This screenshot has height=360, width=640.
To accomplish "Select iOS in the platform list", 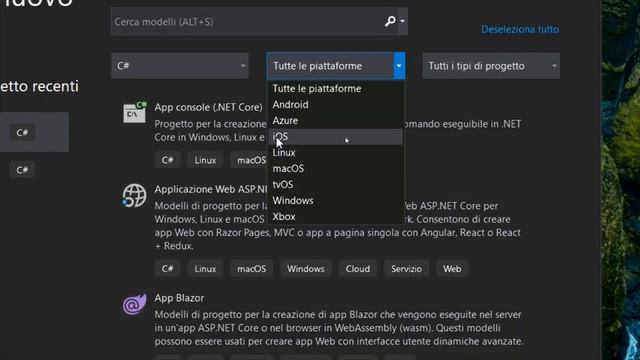I will (x=335, y=137).
